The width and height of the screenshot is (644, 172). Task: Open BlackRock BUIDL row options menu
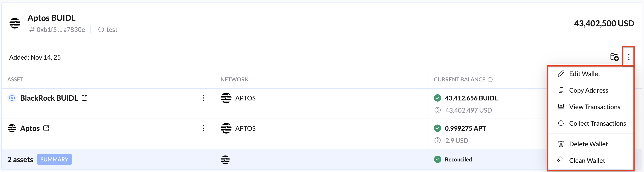click(x=203, y=98)
